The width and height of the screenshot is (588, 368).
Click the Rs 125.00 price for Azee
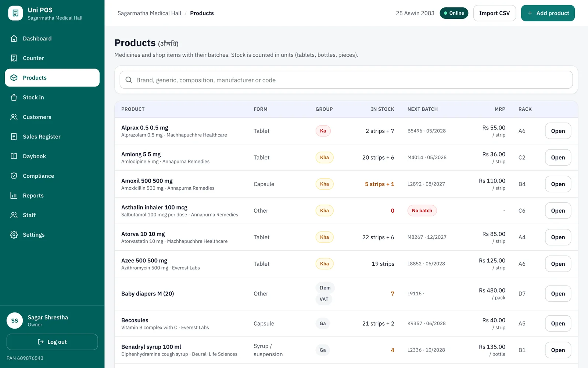click(492, 261)
